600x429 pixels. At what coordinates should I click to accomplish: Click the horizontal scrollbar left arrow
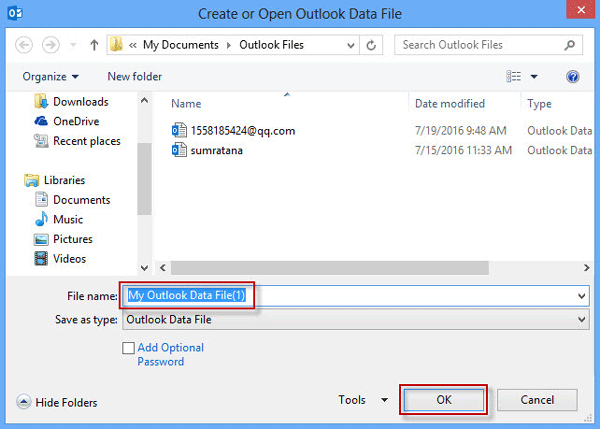163,268
